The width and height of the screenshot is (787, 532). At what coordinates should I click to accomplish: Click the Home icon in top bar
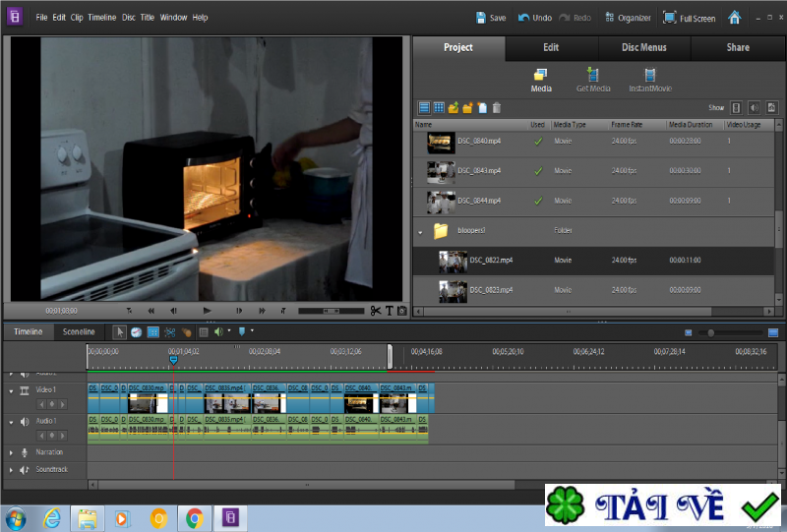[734, 18]
